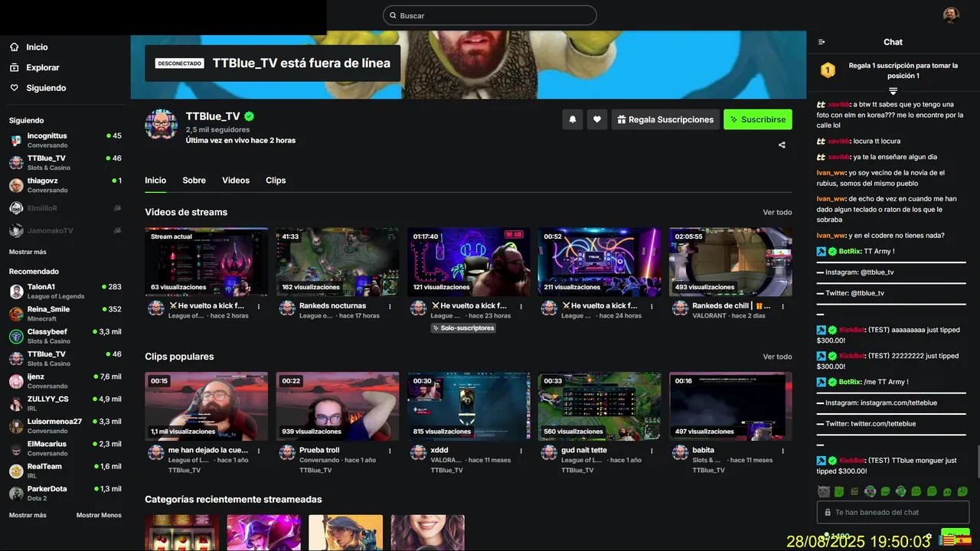
Task: Open options menu for xddd clip
Action: coord(521,451)
